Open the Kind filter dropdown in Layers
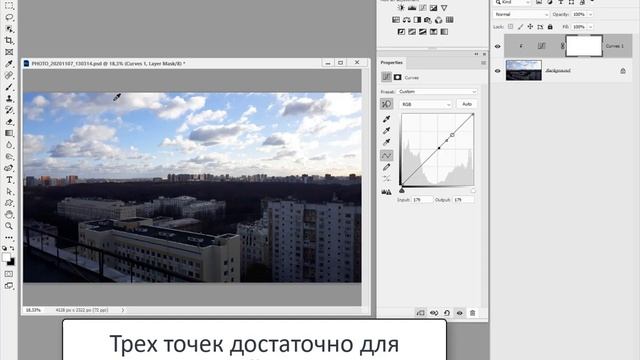Screen dimensions: 640x360 coord(513,2)
